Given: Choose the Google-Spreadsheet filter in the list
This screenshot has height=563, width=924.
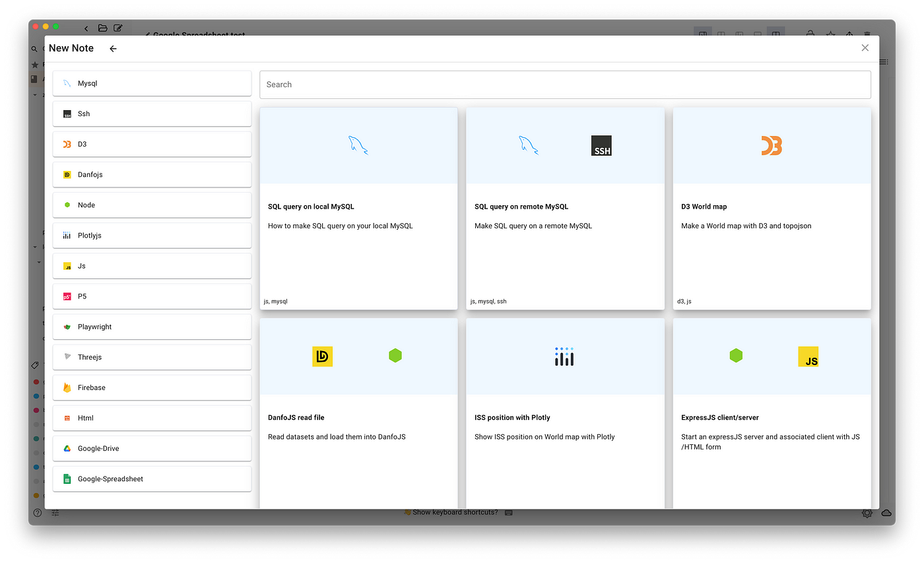Looking at the screenshot, I should (x=152, y=479).
